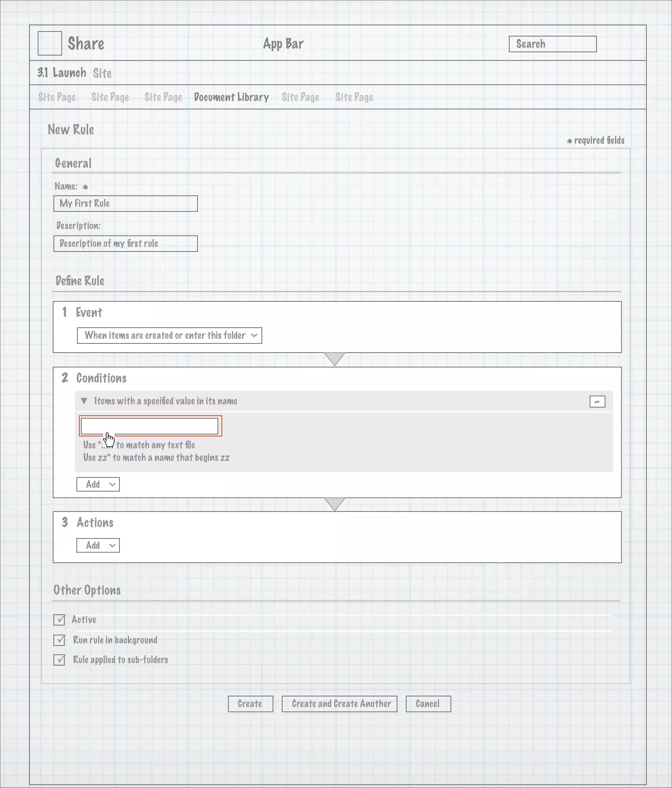
Task: Open the last Site Page tab
Action: pyautogui.click(x=354, y=98)
